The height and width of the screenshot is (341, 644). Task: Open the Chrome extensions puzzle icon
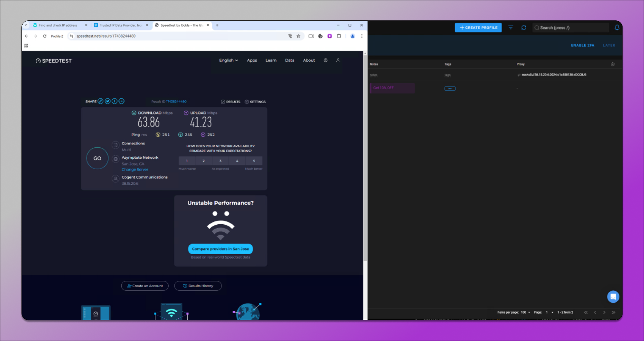click(339, 36)
